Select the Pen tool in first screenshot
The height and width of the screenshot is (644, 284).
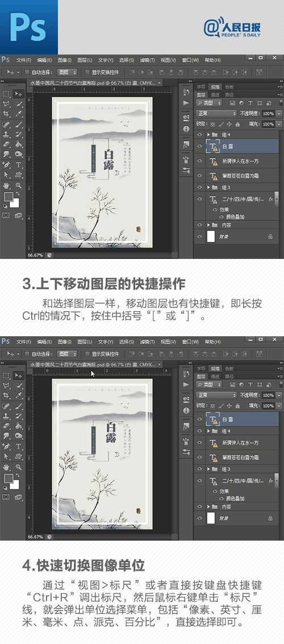(x=7, y=164)
